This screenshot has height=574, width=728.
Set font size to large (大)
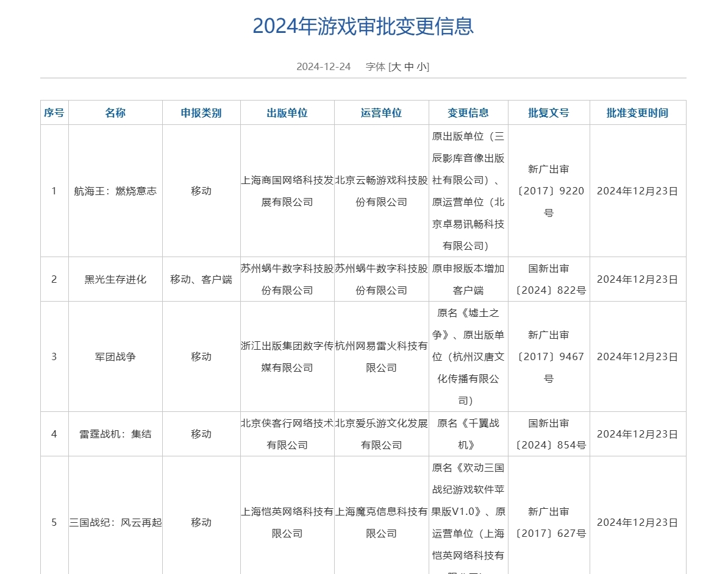[396, 67]
